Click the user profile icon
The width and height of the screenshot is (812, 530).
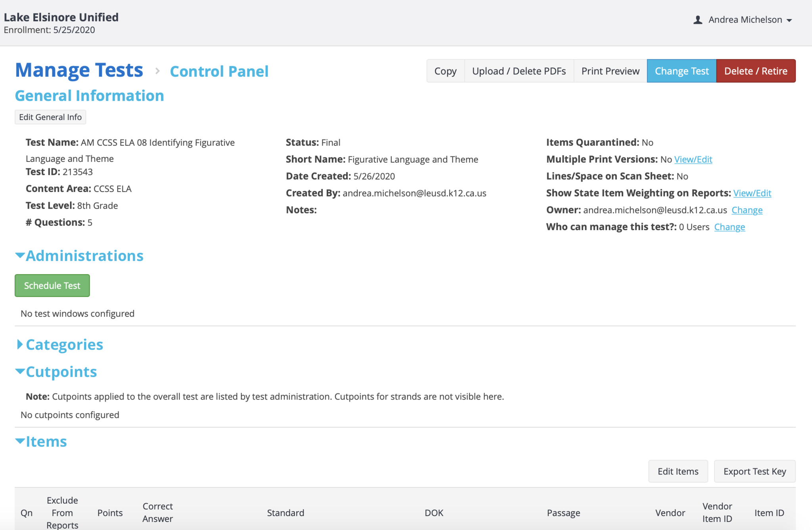click(x=698, y=20)
